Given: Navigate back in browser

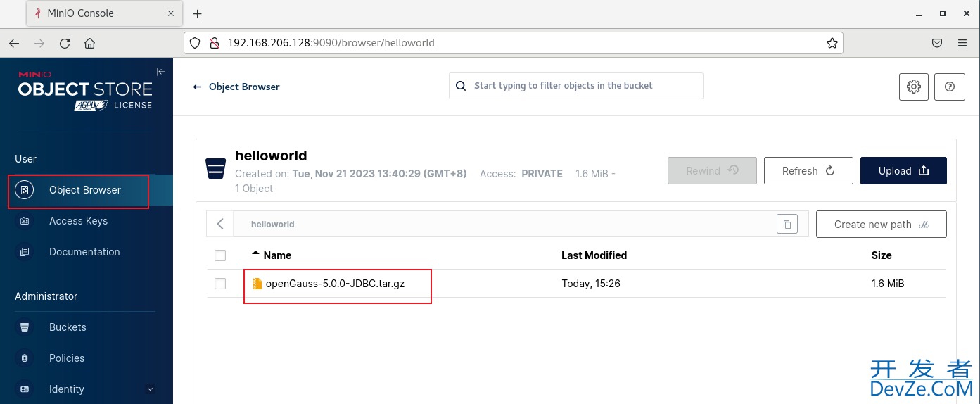Looking at the screenshot, I should click(14, 43).
